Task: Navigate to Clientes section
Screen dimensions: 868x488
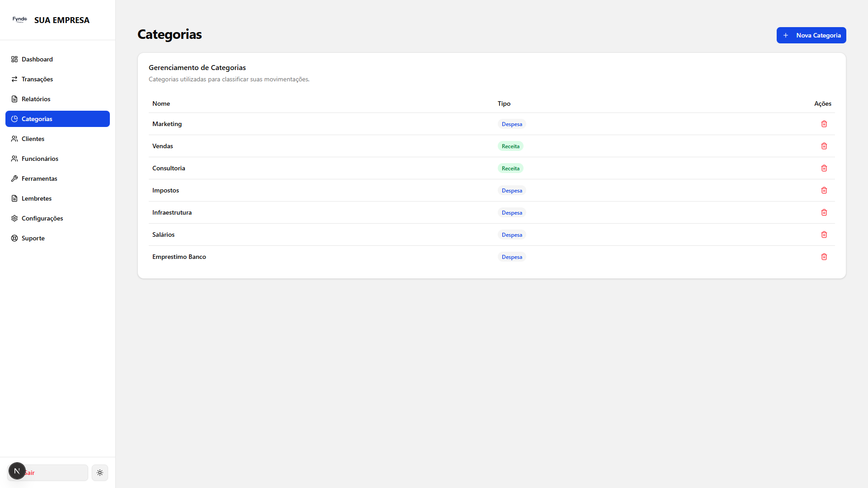Action: [x=33, y=139]
